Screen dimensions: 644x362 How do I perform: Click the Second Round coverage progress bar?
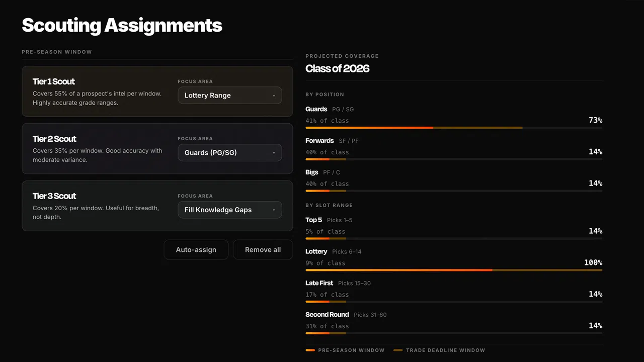454,333
